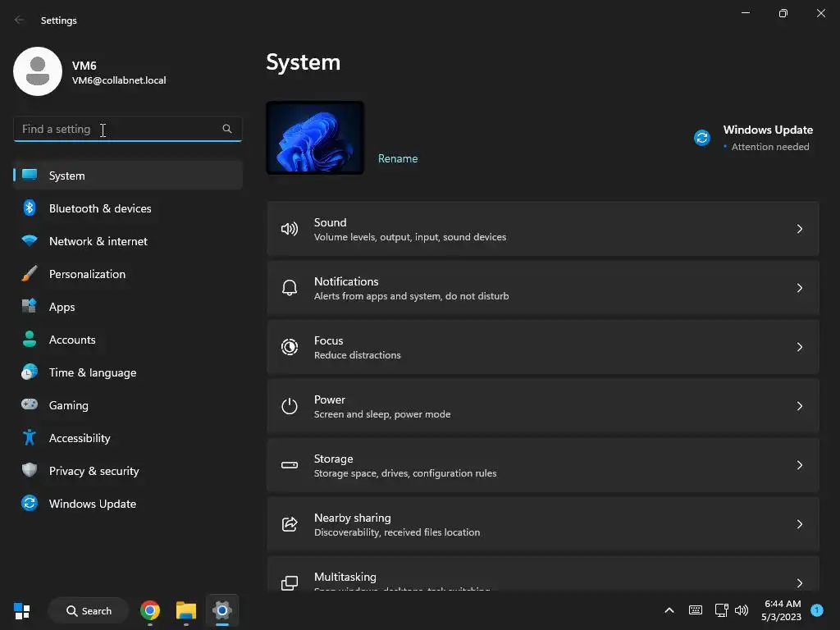Click the Windows Update sidebar sync icon
Viewport: 840px width, 630px height.
[x=30, y=503]
